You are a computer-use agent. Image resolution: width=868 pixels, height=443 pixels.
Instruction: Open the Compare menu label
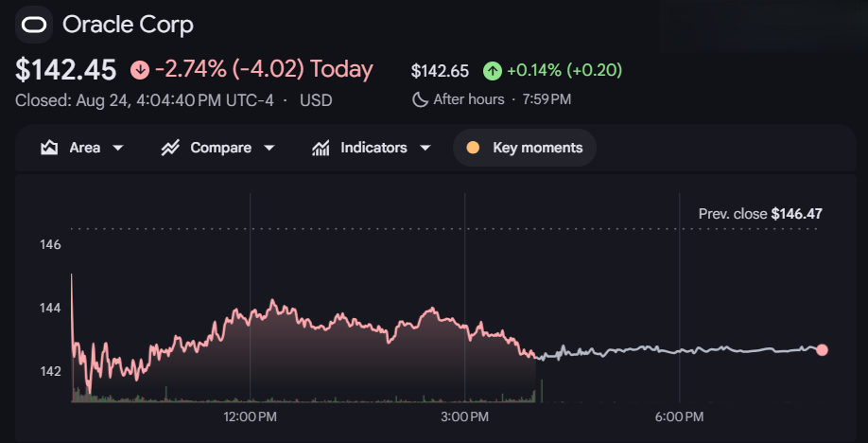click(x=221, y=148)
